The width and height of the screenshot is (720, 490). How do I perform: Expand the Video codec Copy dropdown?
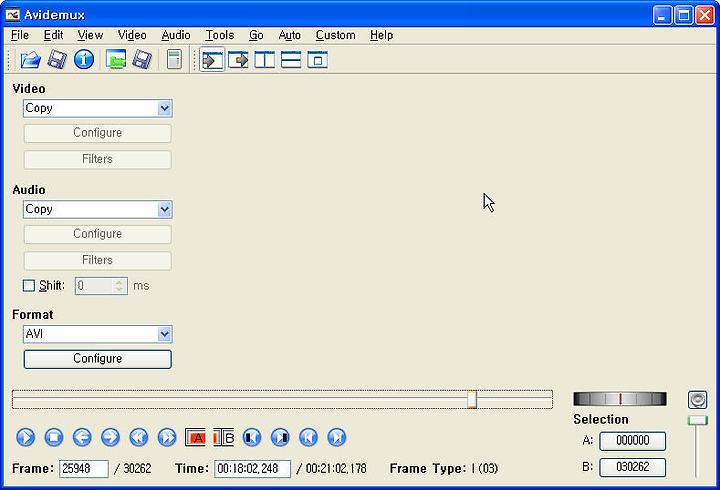164,108
